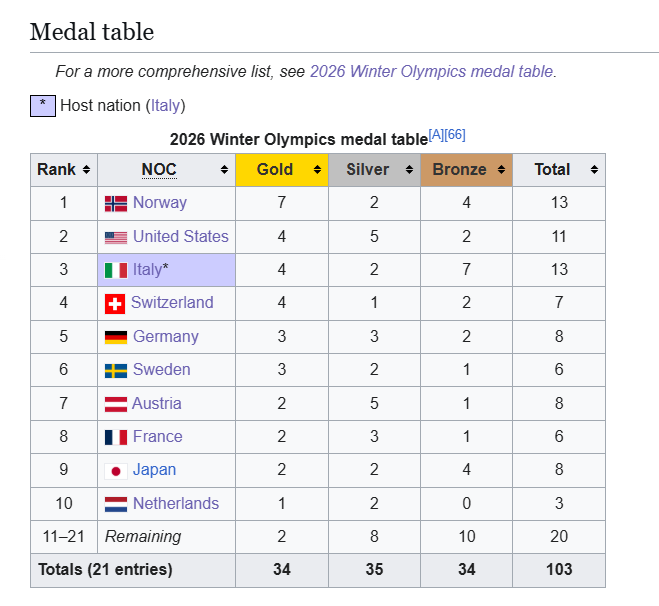Click the France flag icon
The width and height of the screenshot is (659, 606).
click(116, 437)
